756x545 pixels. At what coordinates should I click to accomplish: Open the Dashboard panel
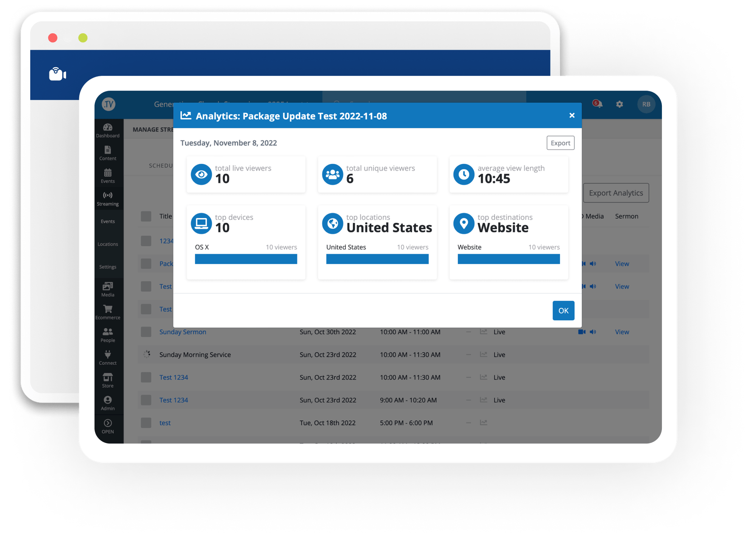pos(108,130)
